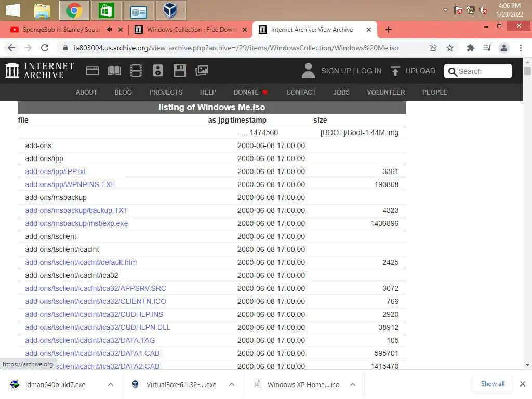Viewport: 532px width, 399px height.
Task: Open add-ons/ipp/WPNPINS.EXE file link
Action: point(70,184)
